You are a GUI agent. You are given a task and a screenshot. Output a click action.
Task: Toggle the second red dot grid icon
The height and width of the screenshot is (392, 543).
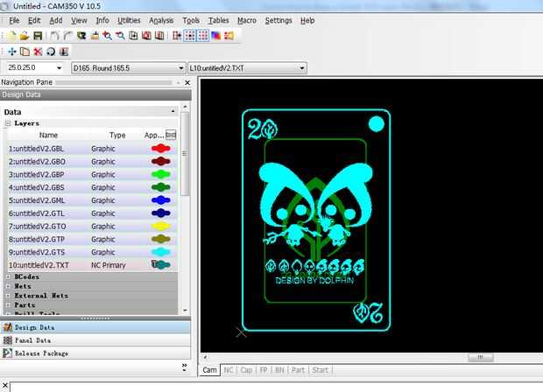[203, 36]
